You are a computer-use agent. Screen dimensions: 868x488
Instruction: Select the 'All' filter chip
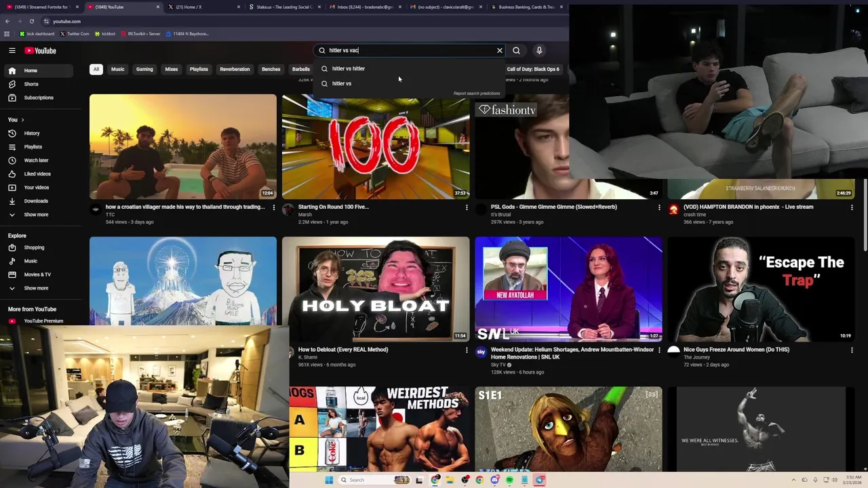(x=96, y=69)
